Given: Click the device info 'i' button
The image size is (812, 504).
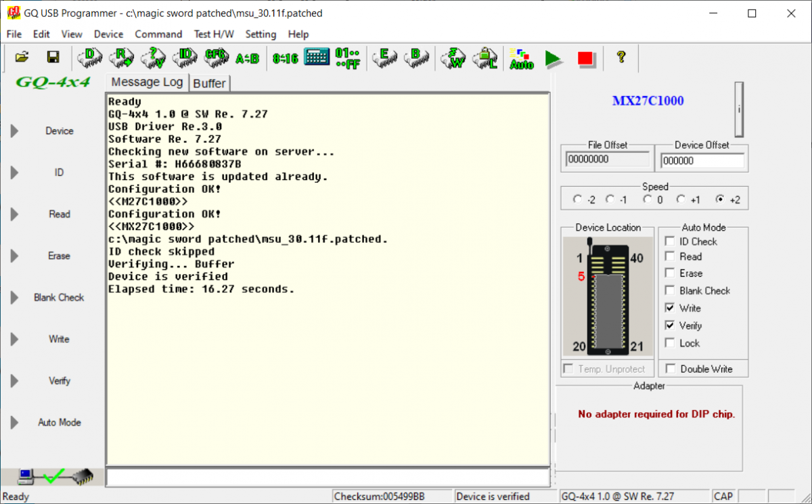Looking at the screenshot, I should click(x=739, y=110).
